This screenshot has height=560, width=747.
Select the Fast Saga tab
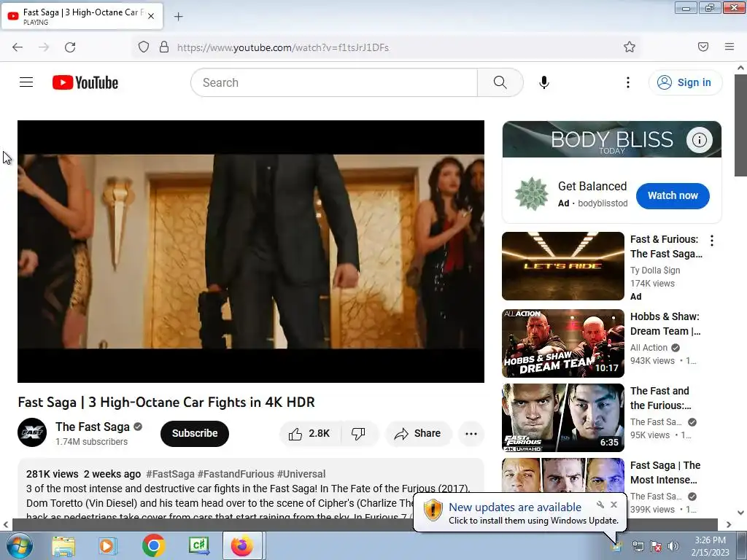tap(82, 16)
